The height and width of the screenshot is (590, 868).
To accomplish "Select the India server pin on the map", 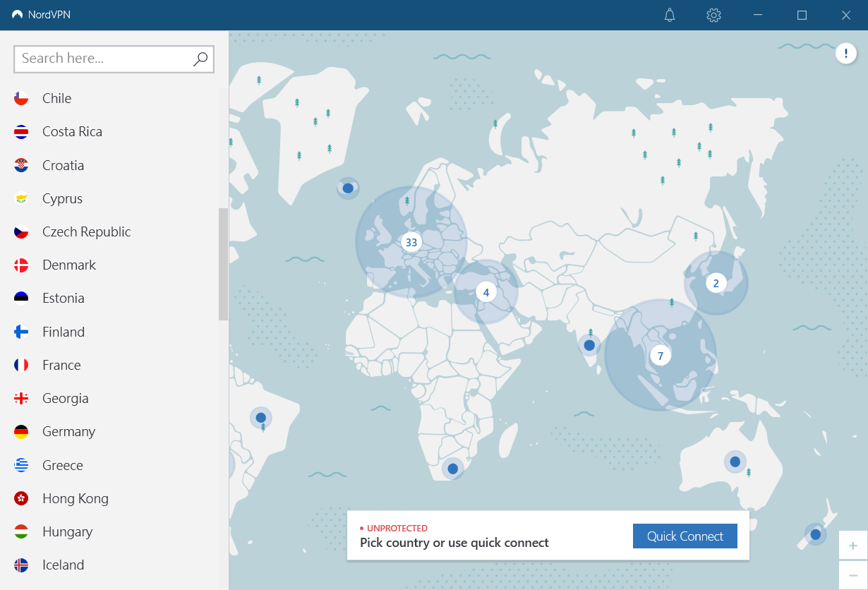I will [589, 345].
